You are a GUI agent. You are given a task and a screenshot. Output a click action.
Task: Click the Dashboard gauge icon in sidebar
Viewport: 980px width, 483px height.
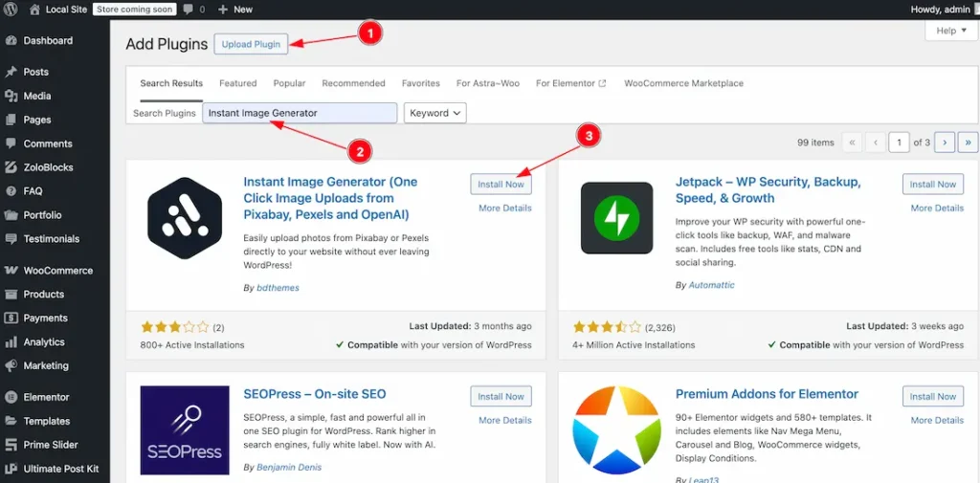click(11, 40)
